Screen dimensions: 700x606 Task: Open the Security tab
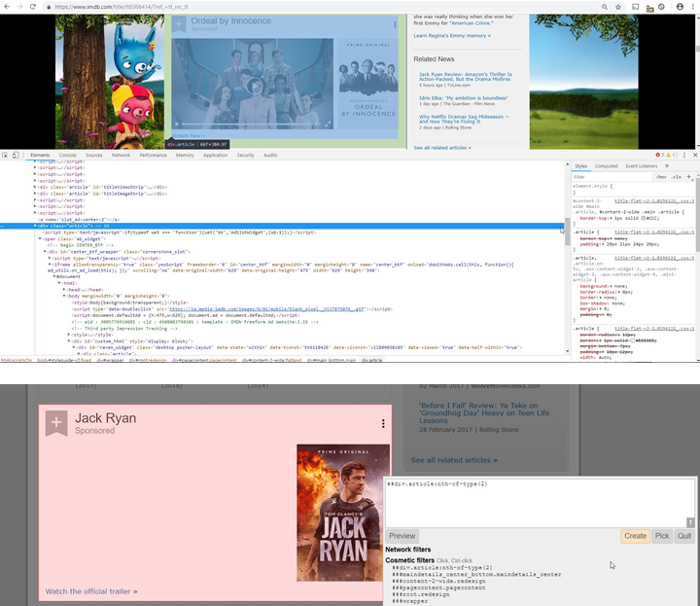click(x=246, y=155)
